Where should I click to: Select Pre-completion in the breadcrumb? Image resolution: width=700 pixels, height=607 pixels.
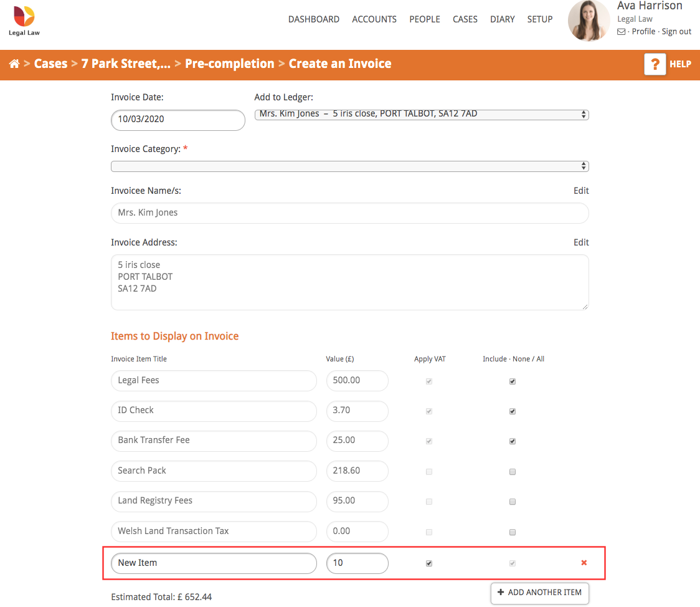(x=229, y=64)
